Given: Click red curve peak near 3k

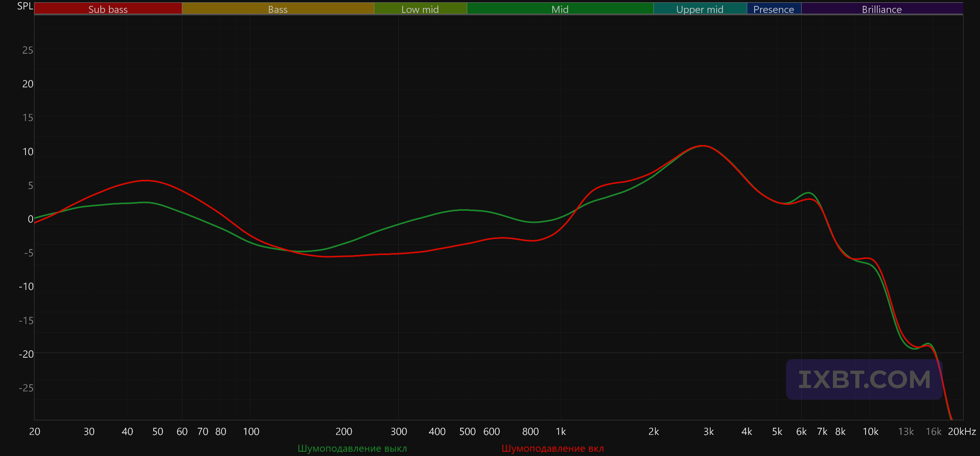Looking at the screenshot, I should click(x=702, y=146).
